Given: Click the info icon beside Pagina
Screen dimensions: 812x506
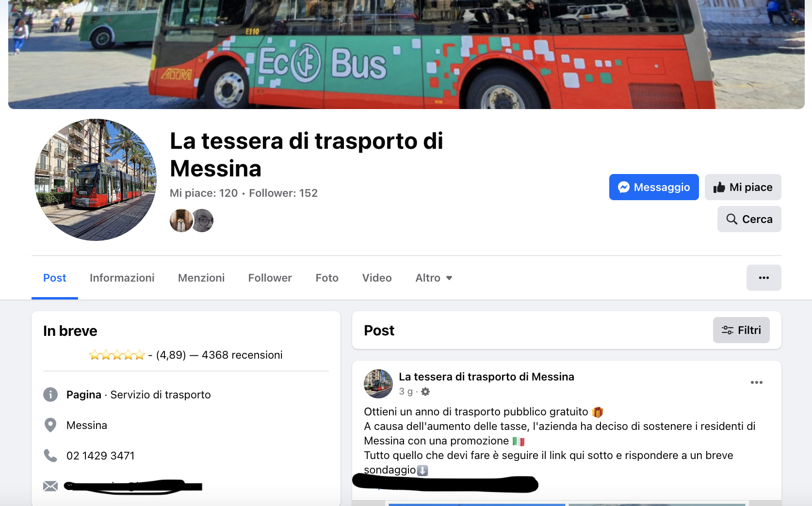Looking at the screenshot, I should click(x=50, y=395).
